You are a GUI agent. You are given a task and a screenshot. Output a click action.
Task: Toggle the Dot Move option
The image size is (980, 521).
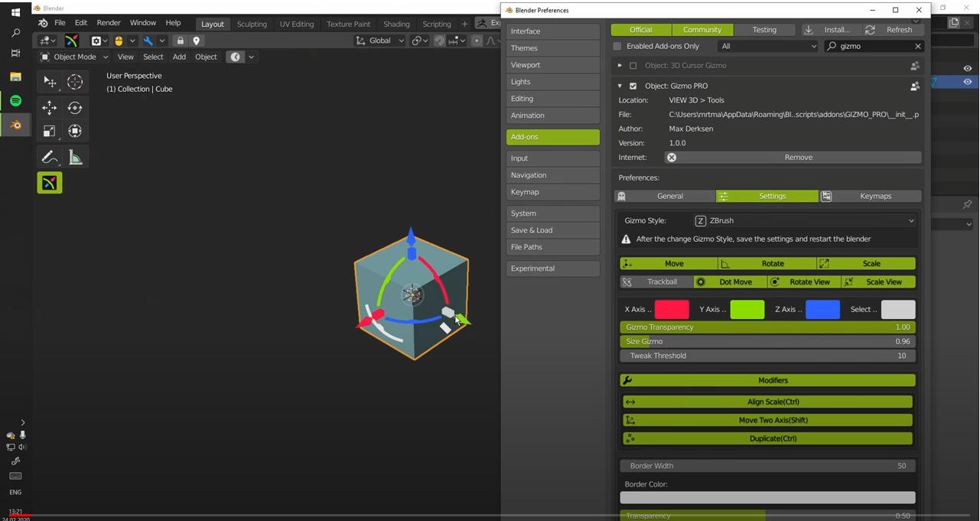[730, 282]
